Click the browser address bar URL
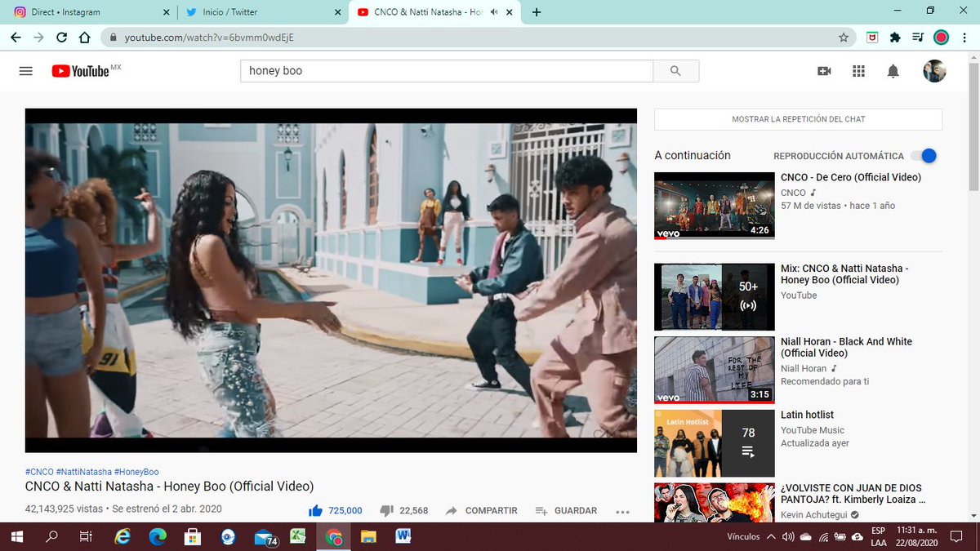 (209, 38)
